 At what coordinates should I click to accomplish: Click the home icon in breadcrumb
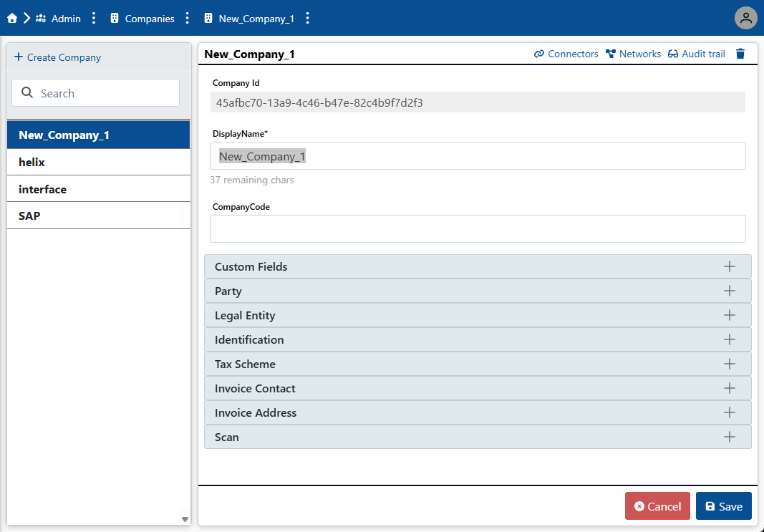pyautogui.click(x=12, y=19)
